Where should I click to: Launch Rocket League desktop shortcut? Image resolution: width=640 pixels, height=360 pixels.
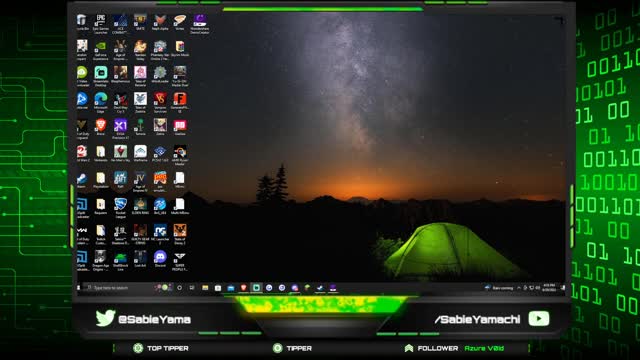pos(120,207)
